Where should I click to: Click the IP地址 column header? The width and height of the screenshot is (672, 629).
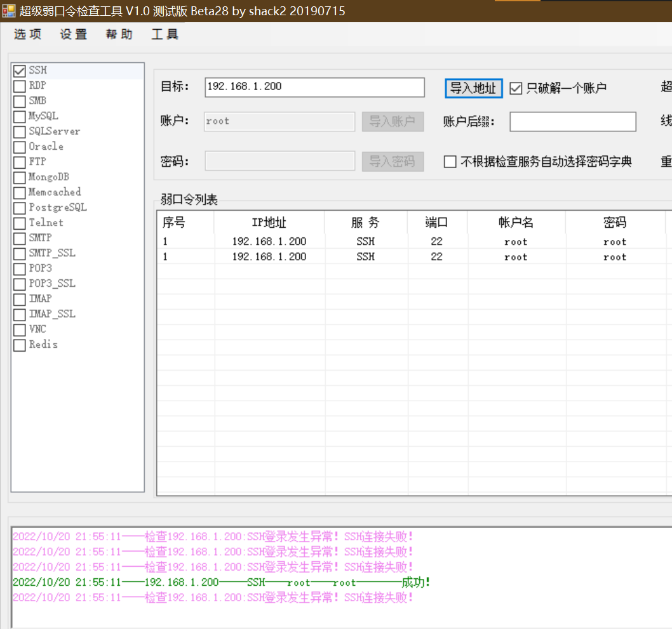coord(269,222)
